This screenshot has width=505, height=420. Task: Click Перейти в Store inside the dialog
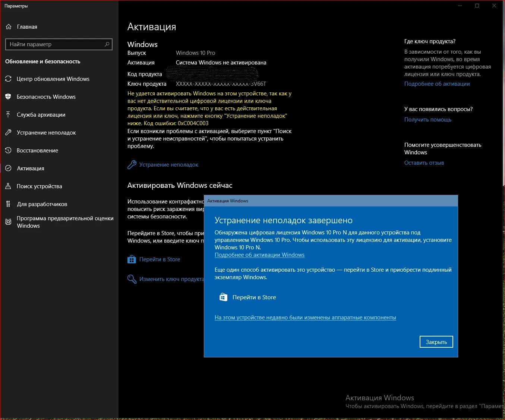point(254,297)
